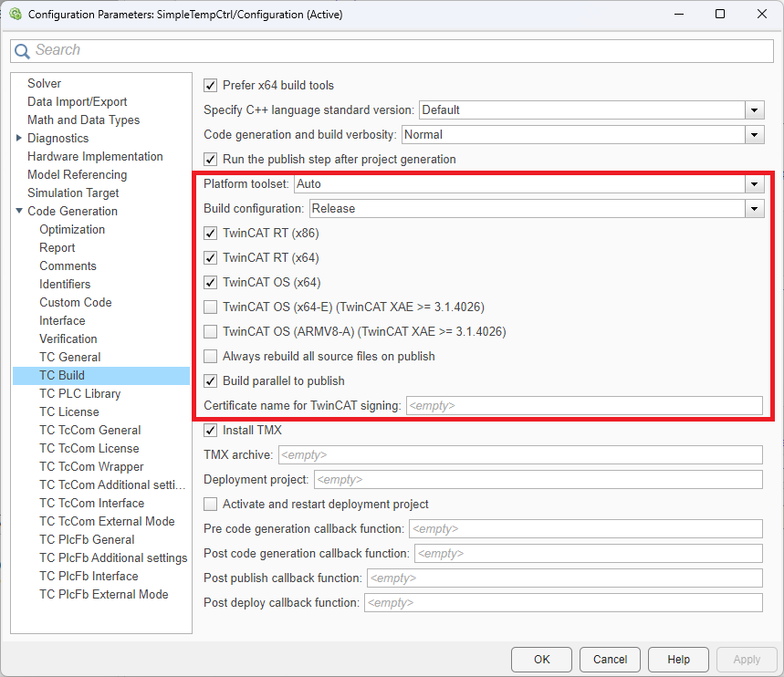Enable Always rebuild all source files on publish

pyautogui.click(x=210, y=356)
